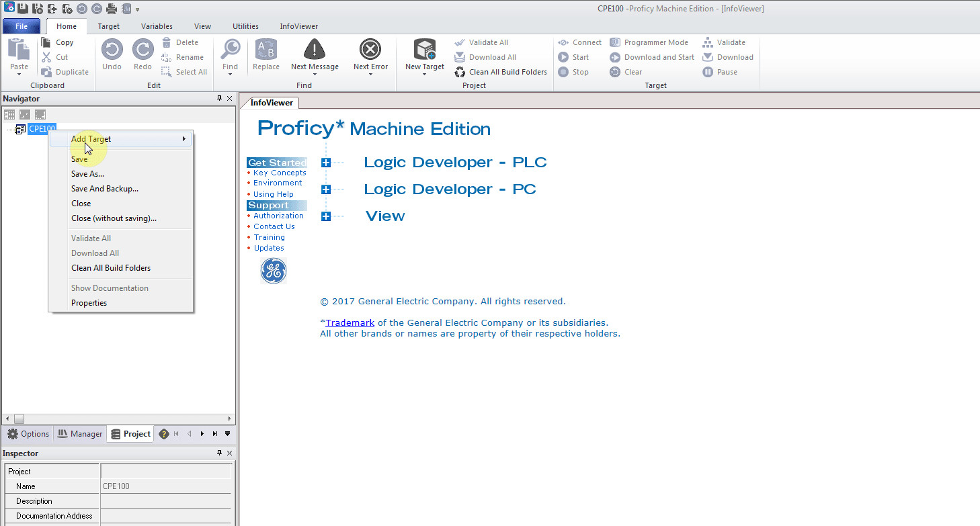980x526 pixels.
Task: Click Connect in Target group
Action: coord(580,42)
